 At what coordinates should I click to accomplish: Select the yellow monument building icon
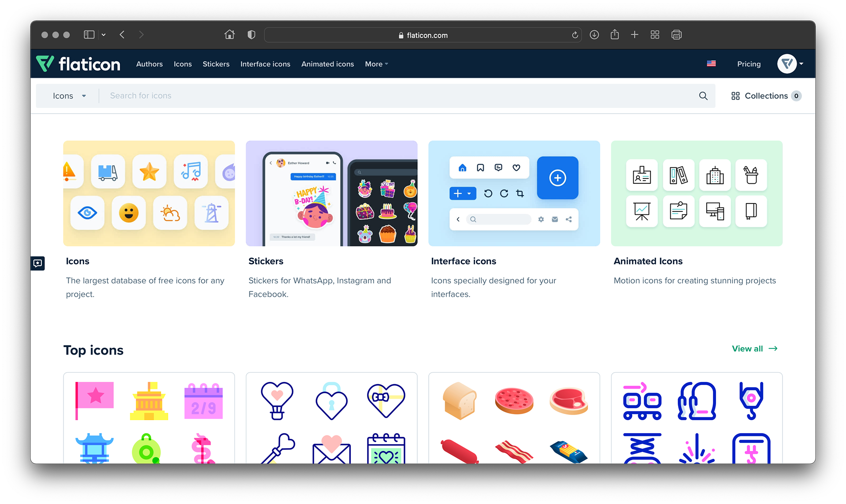tap(149, 400)
